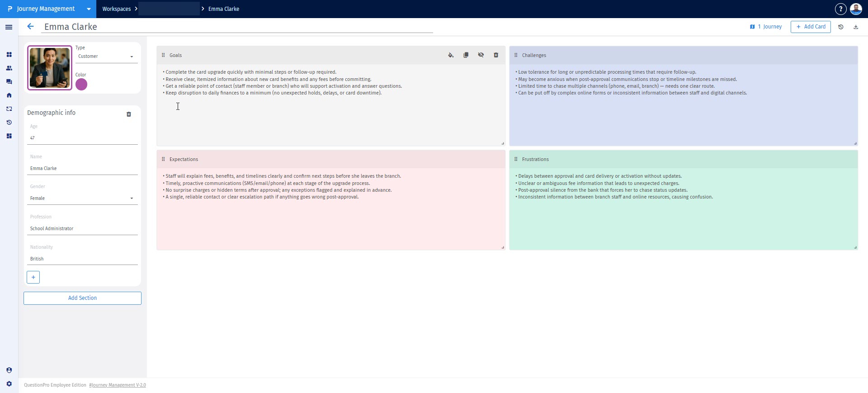Click expectation "No surprise charges or hidden terms"
This screenshot has width=868, height=393.
(x=277, y=190)
